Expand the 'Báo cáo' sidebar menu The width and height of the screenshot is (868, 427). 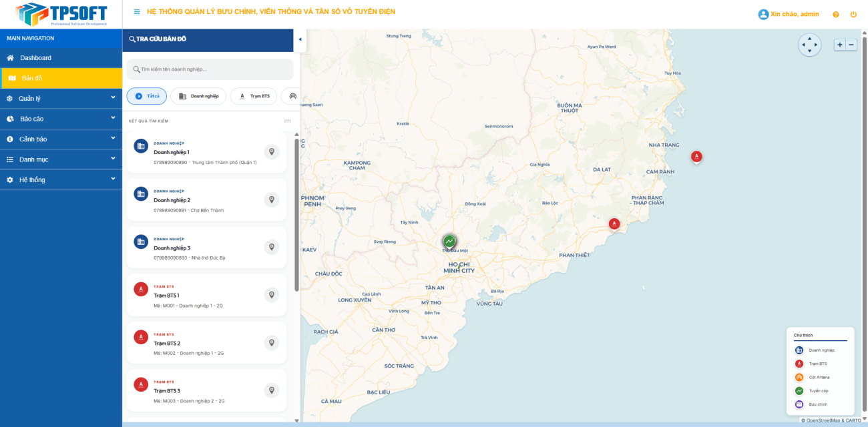pos(61,119)
